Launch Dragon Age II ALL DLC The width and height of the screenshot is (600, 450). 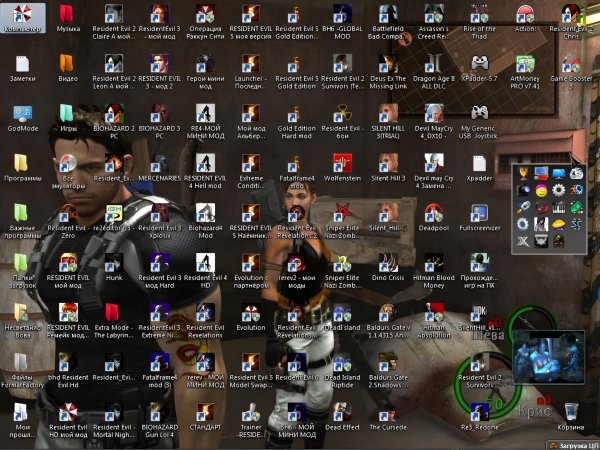(x=434, y=72)
